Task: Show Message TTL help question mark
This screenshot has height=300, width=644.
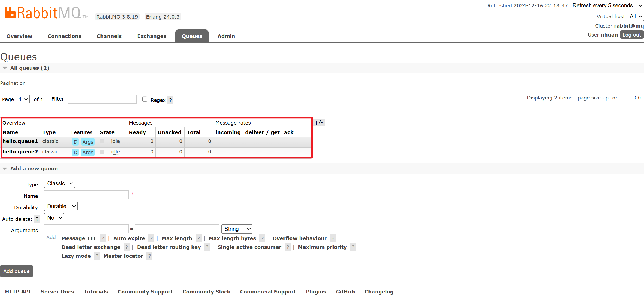Action: (103, 238)
